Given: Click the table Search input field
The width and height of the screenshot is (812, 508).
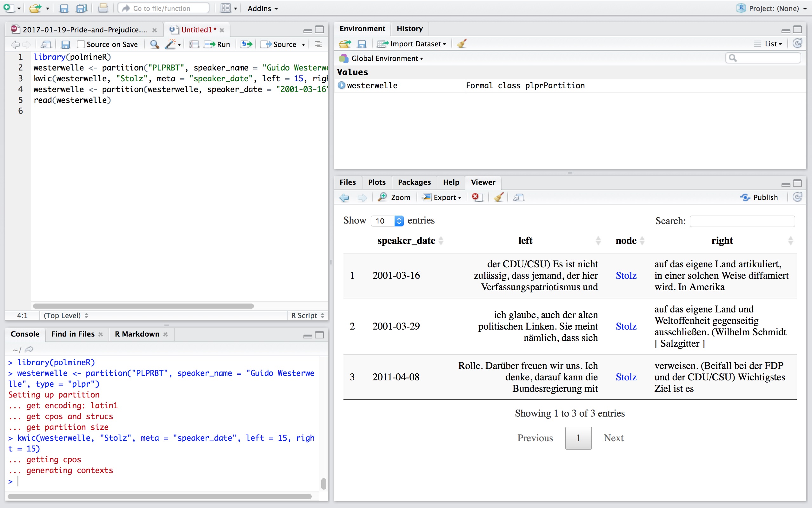Looking at the screenshot, I should click(742, 221).
